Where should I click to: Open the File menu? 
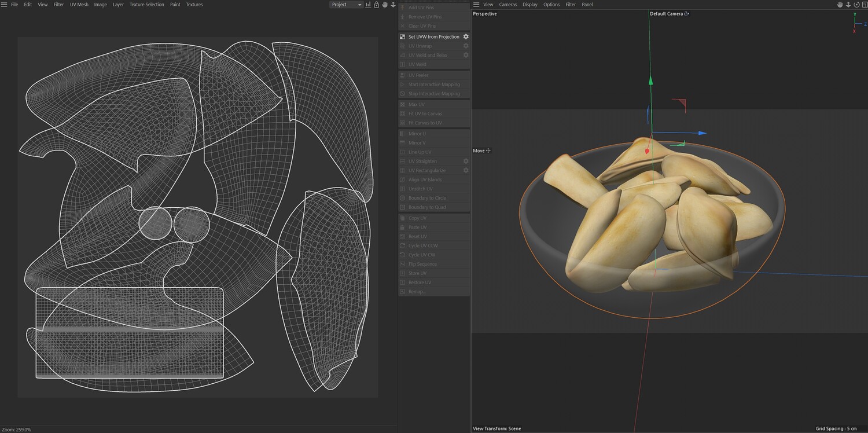[14, 5]
